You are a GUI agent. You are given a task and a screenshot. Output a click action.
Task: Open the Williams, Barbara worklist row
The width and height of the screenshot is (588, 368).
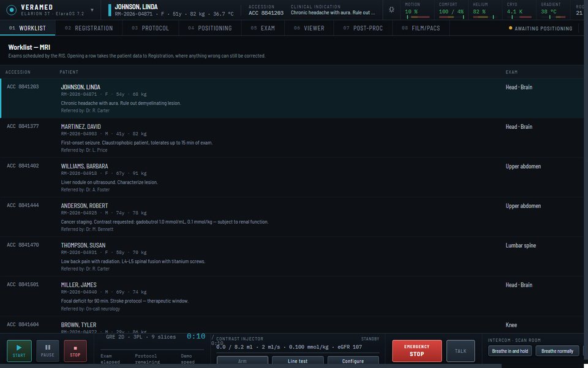(292, 178)
